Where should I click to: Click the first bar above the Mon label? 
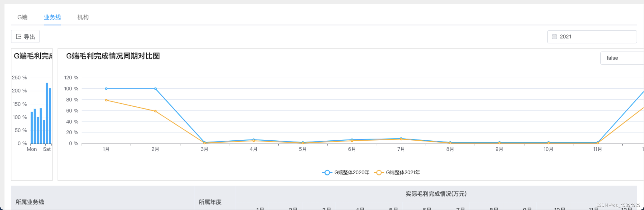click(x=32, y=128)
